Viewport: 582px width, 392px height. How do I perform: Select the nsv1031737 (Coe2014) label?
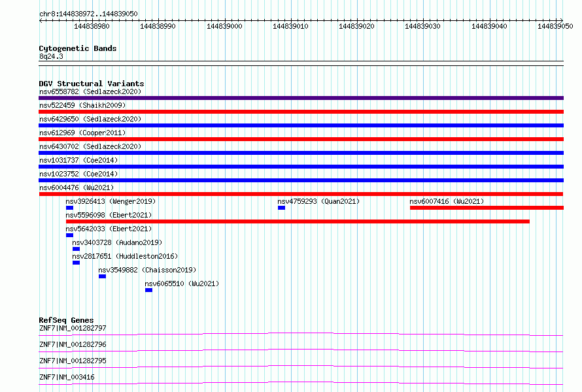78,160
